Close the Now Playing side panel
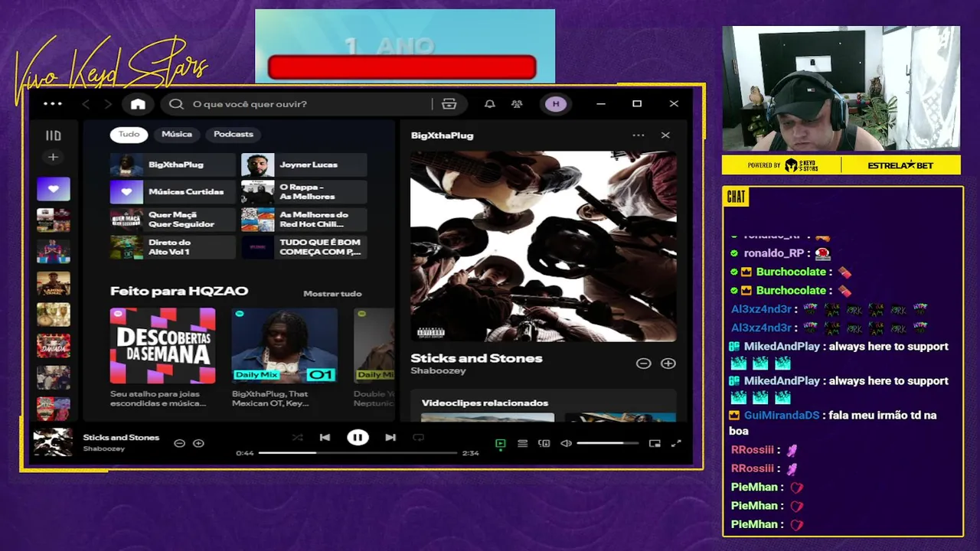980x551 pixels. (665, 135)
